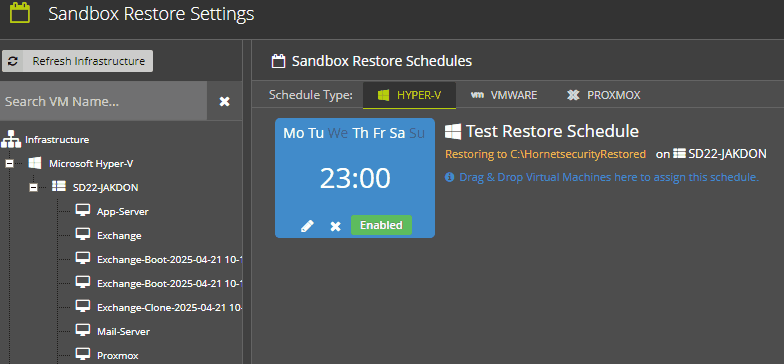Click the SD22-JAKDON server icon in the tree
784x364 pixels.
pos(59,187)
